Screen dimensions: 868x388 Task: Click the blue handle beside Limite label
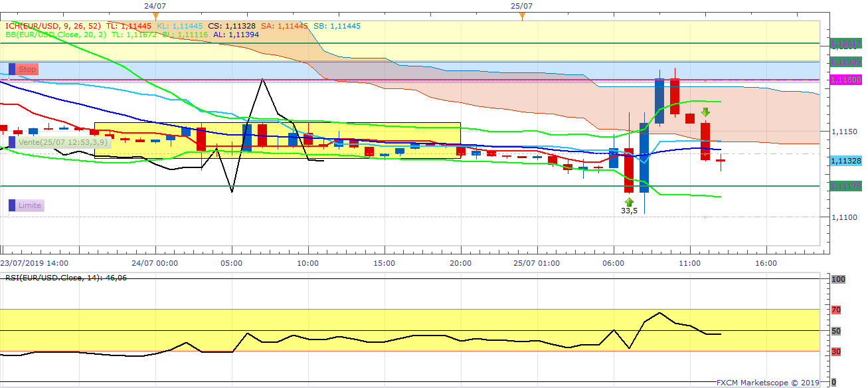pos(11,205)
